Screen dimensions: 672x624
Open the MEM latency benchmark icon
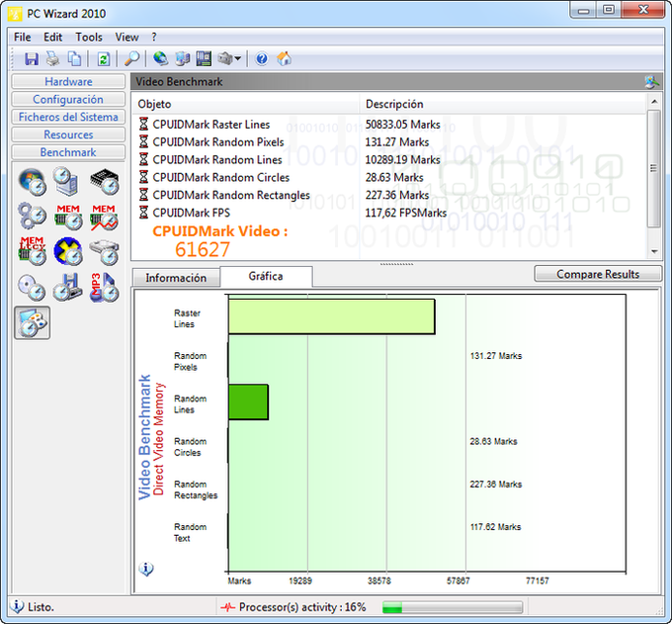pos(33,251)
